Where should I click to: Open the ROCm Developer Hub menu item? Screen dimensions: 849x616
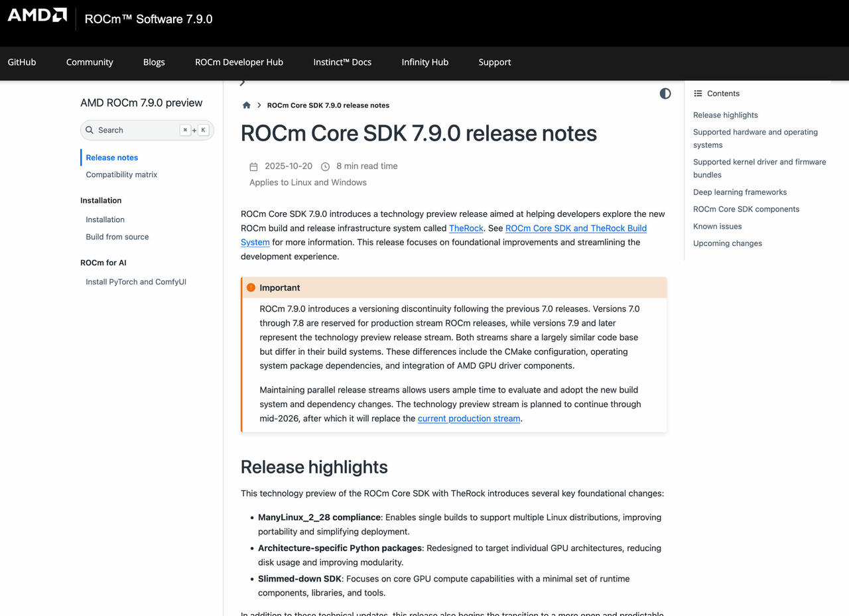[x=239, y=62]
